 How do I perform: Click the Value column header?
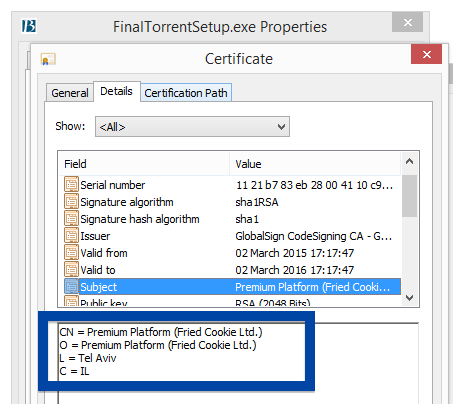pyautogui.click(x=315, y=164)
